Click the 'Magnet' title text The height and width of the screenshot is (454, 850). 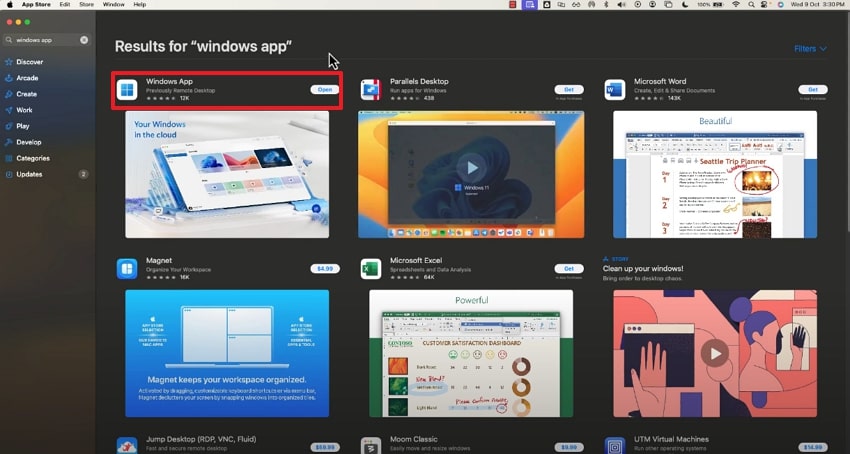[x=159, y=260]
